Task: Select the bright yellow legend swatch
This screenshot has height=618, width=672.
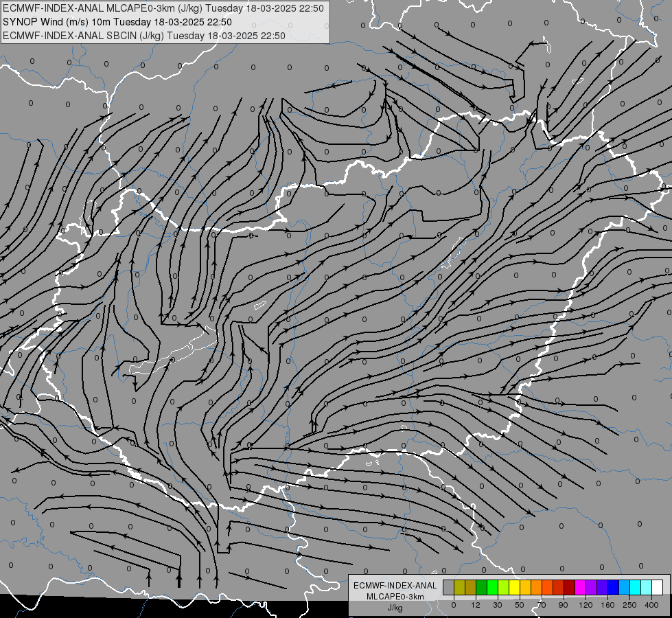Action: point(515,587)
